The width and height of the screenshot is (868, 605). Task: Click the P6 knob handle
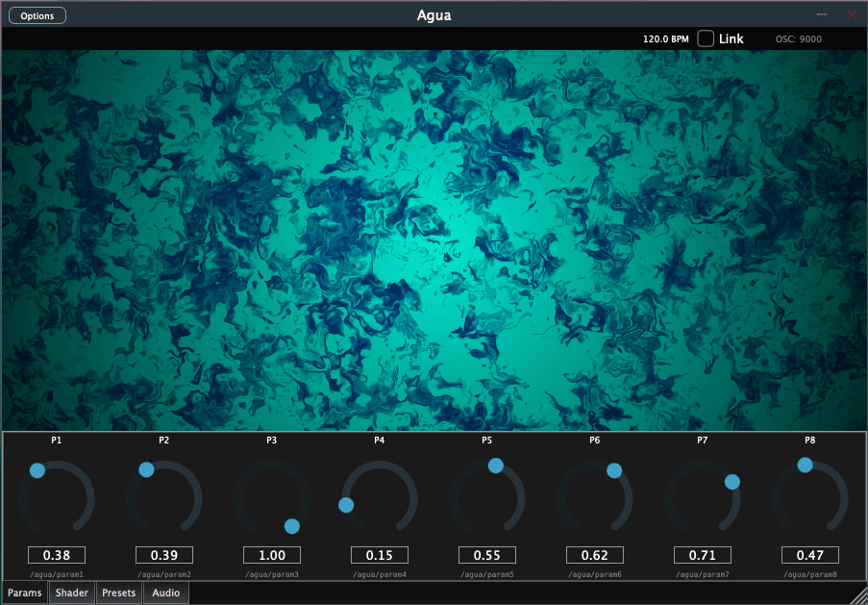coord(614,470)
